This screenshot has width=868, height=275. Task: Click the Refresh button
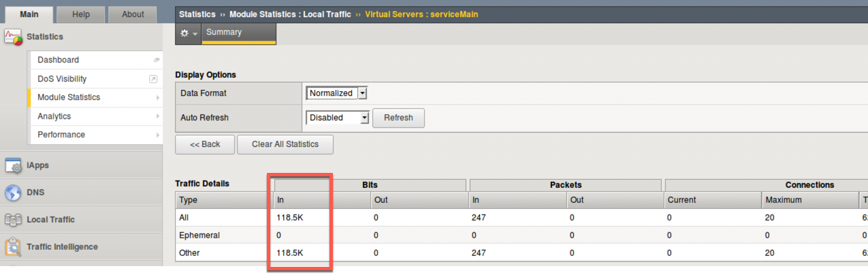point(398,118)
